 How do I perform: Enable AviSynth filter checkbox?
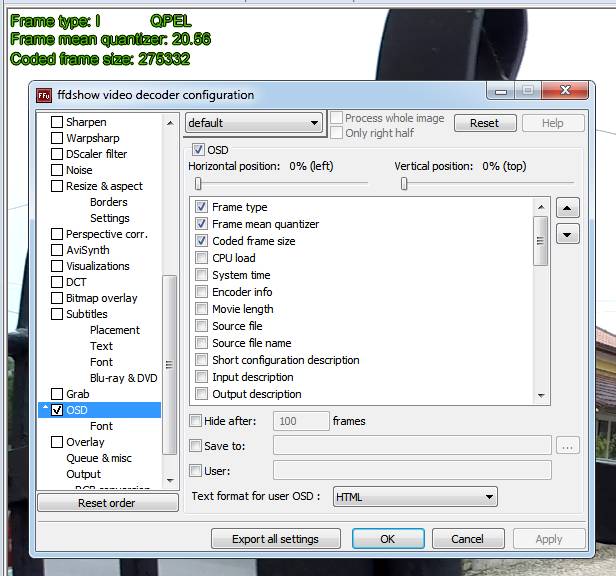57,250
